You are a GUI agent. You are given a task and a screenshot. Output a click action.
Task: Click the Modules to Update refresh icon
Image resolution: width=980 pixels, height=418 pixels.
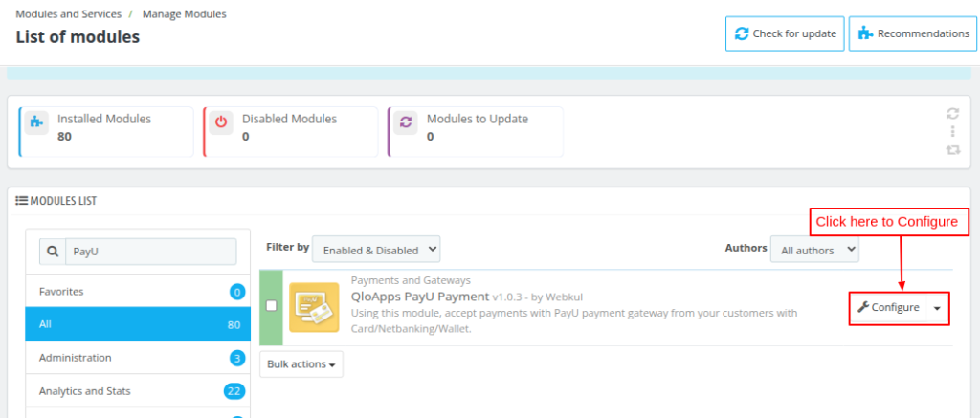coord(406,122)
